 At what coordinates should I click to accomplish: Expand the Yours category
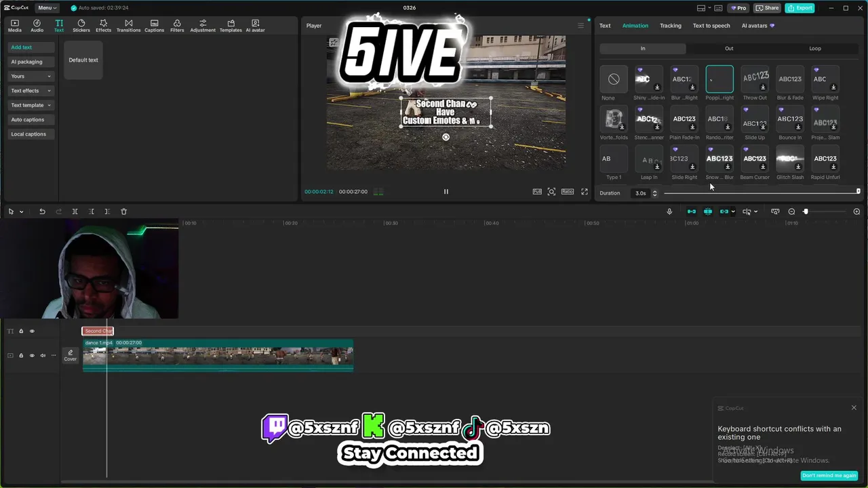click(x=31, y=76)
